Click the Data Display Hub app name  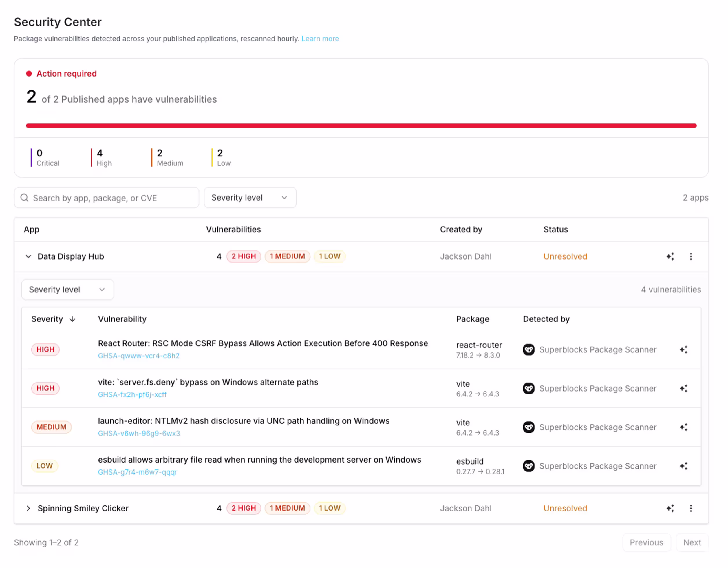tap(71, 256)
